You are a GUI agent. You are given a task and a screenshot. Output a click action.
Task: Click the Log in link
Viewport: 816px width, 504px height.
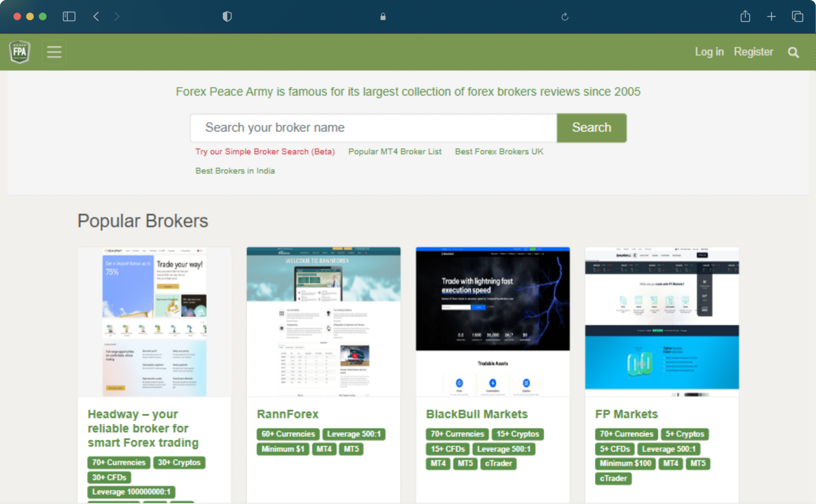pos(709,52)
